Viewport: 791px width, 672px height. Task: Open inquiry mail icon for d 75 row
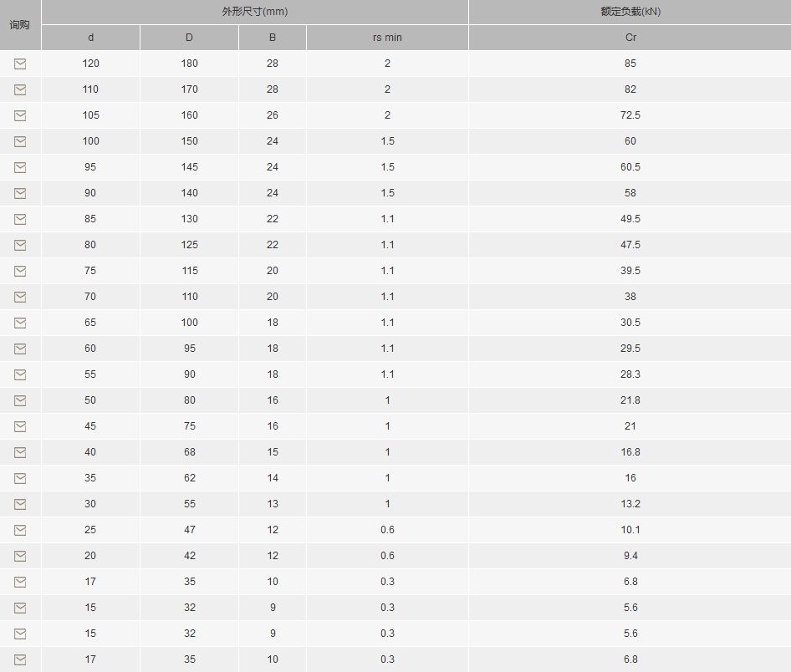click(20, 271)
